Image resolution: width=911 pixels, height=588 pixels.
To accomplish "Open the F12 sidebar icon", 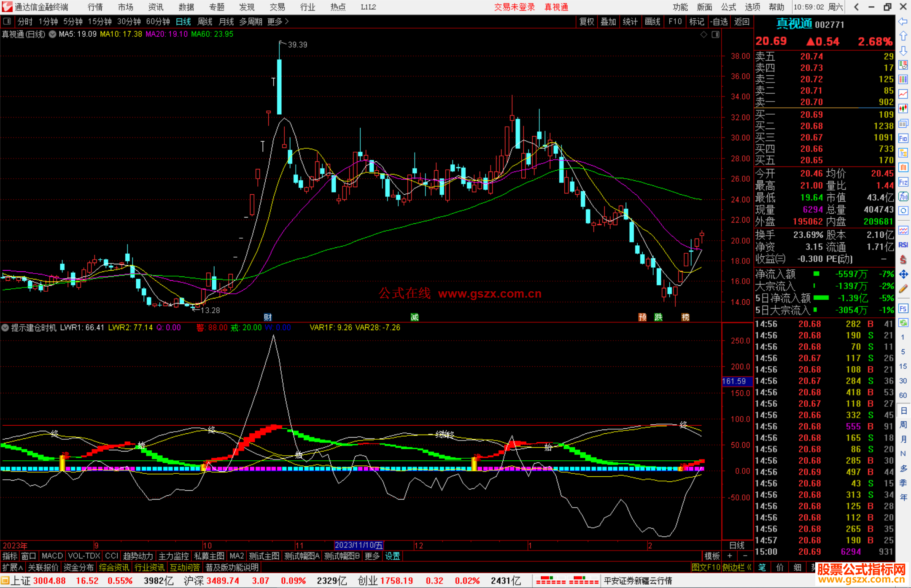I will click(903, 182).
